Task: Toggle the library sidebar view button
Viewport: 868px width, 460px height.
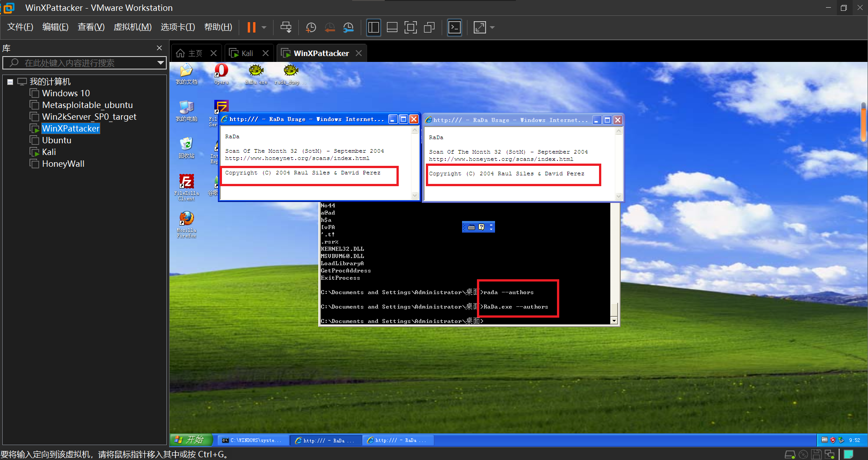Action: click(x=373, y=28)
